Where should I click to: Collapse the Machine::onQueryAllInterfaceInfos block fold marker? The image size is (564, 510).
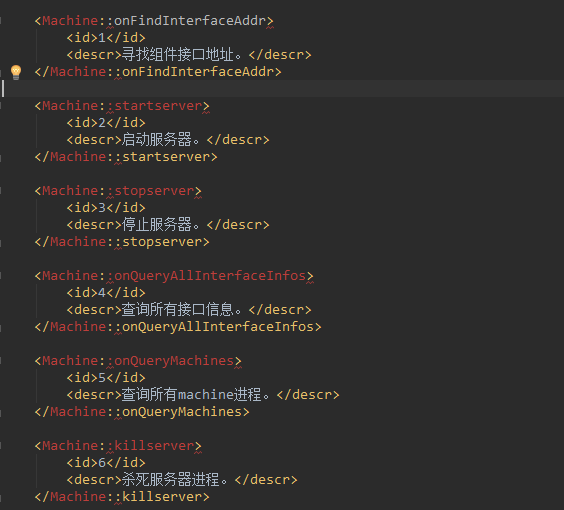[1, 276]
